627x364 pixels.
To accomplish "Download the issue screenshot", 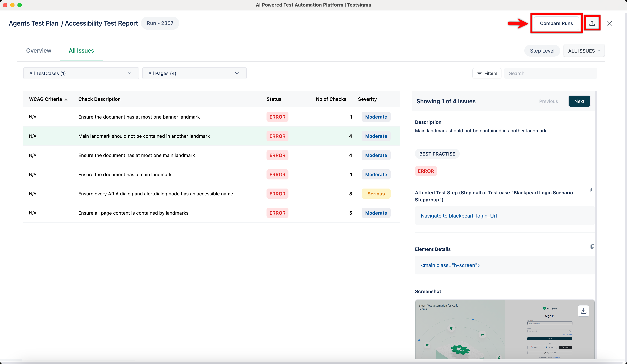I will tap(583, 311).
